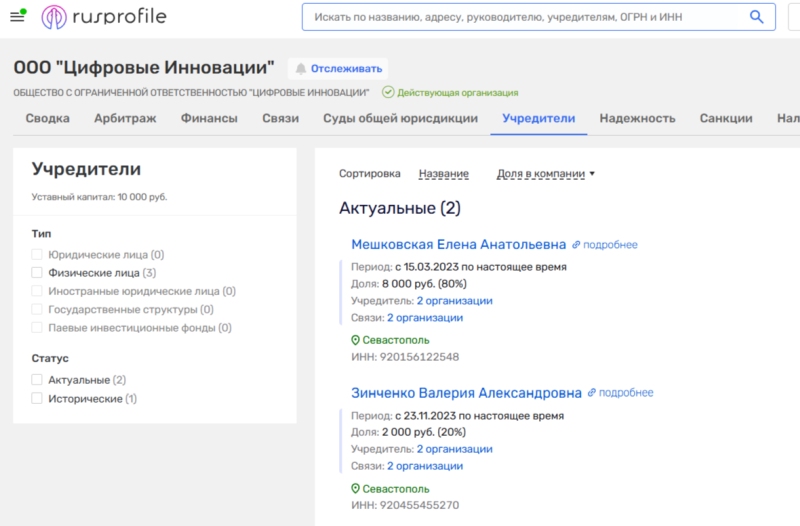Image resolution: width=800 pixels, height=526 pixels.
Task: Sort founders by Название
Action: coord(443,174)
